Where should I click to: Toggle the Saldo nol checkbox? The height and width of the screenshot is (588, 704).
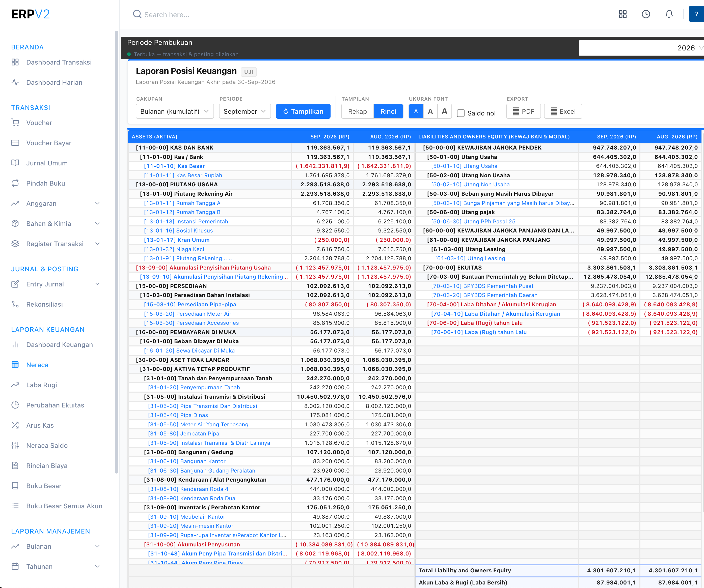tap(461, 113)
